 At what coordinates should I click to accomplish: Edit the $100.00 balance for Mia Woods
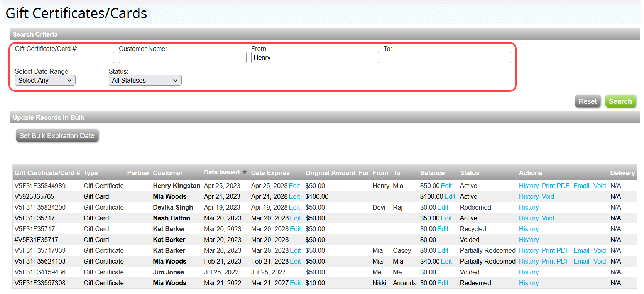[450, 196]
